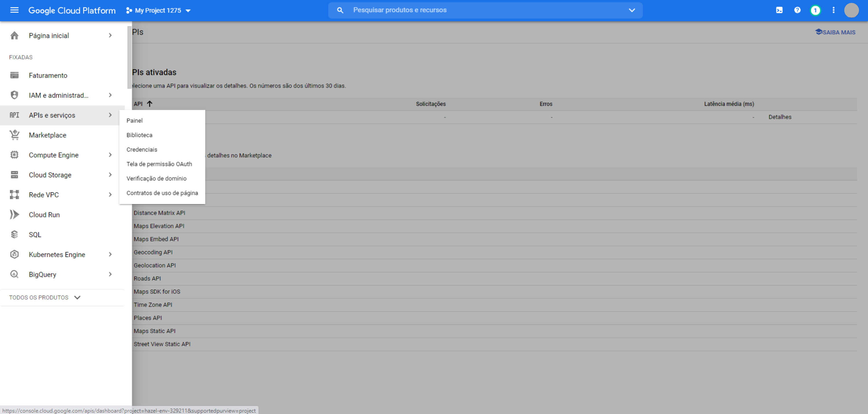
Task: Open notifications badge showing 1
Action: [815, 10]
